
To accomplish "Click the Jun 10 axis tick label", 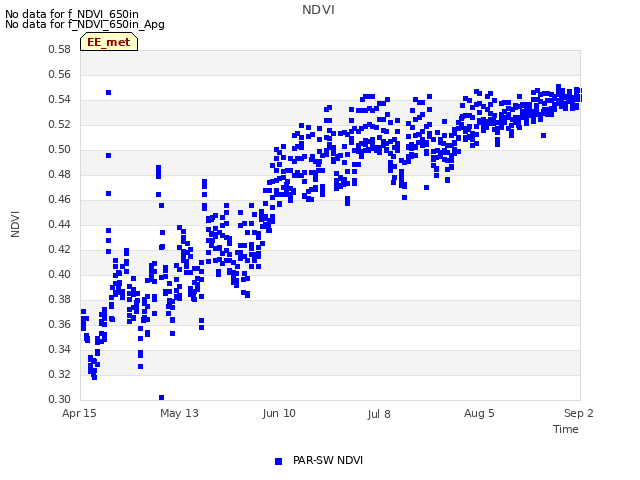I will pyautogui.click(x=279, y=413).
